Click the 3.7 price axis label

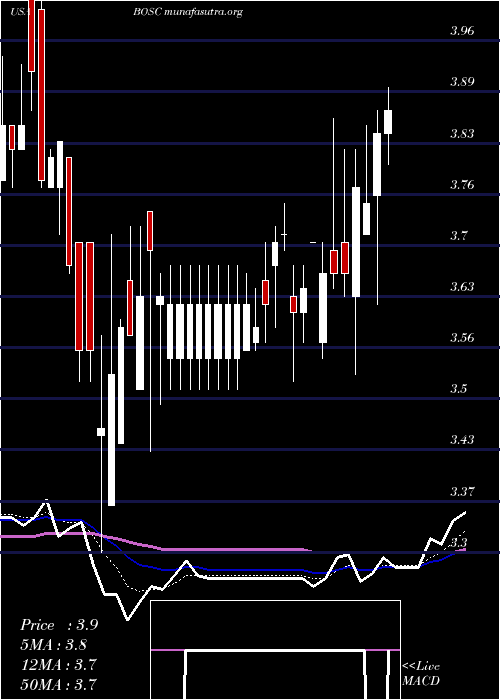[458, 235]
